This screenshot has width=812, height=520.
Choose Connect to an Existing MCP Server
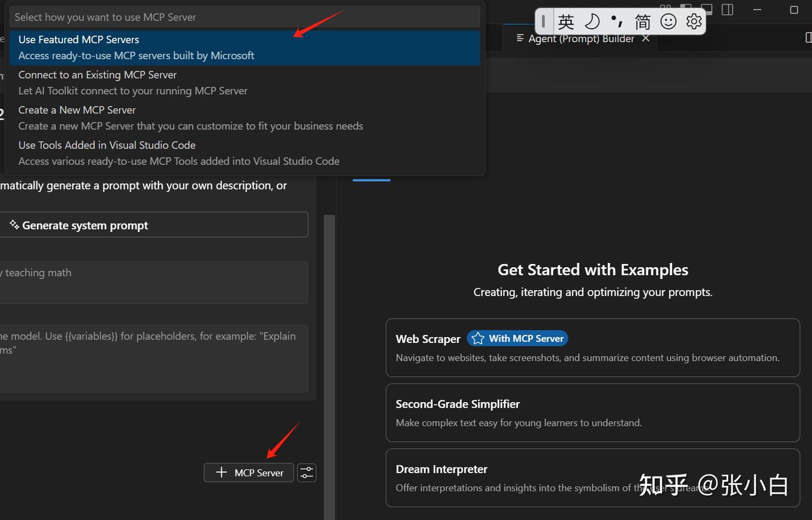coord(245,83)
